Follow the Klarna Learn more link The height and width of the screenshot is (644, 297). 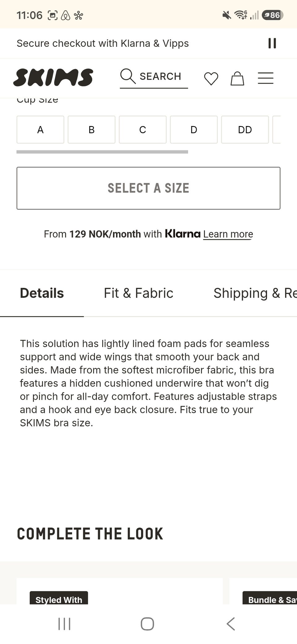228,234
